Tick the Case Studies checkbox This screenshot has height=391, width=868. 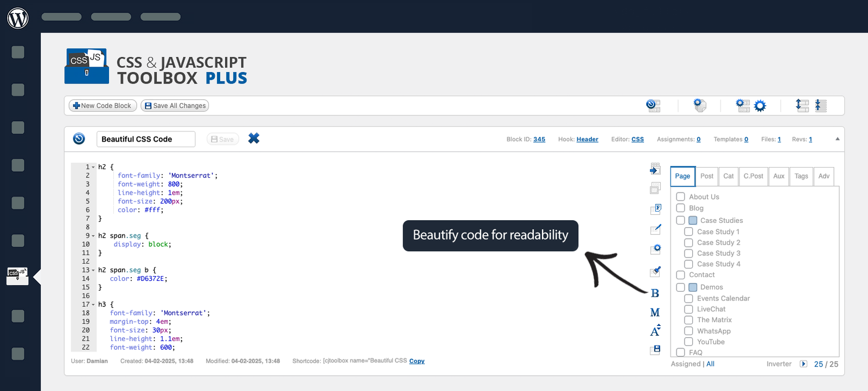click(680, 220)
